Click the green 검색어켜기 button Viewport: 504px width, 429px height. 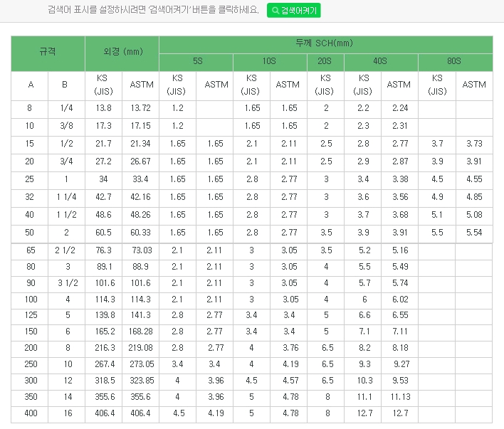[295, 10]
